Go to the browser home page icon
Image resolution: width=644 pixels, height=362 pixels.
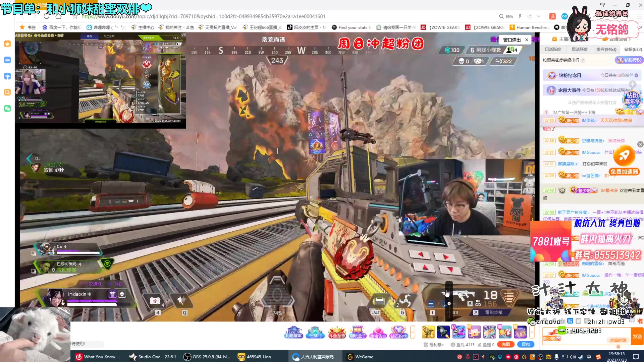click(x=58, y=16)
